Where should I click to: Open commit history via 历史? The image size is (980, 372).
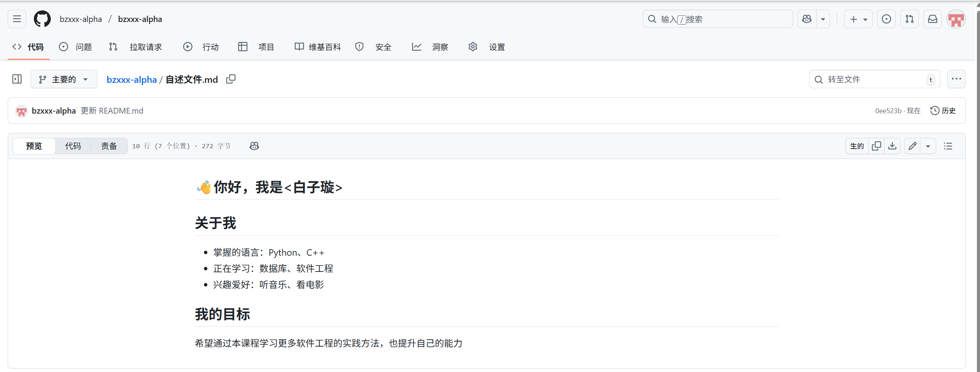tap(943, 111)
